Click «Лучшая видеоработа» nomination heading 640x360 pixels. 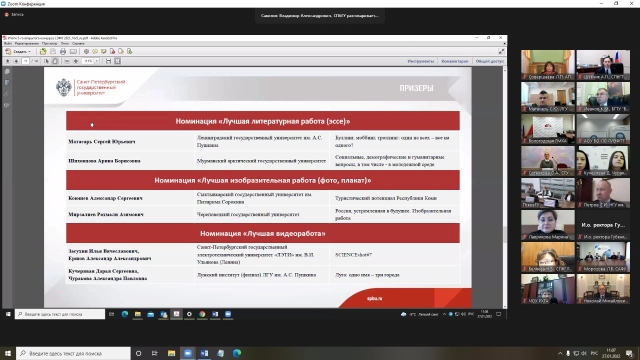click(x=263, y=233)
